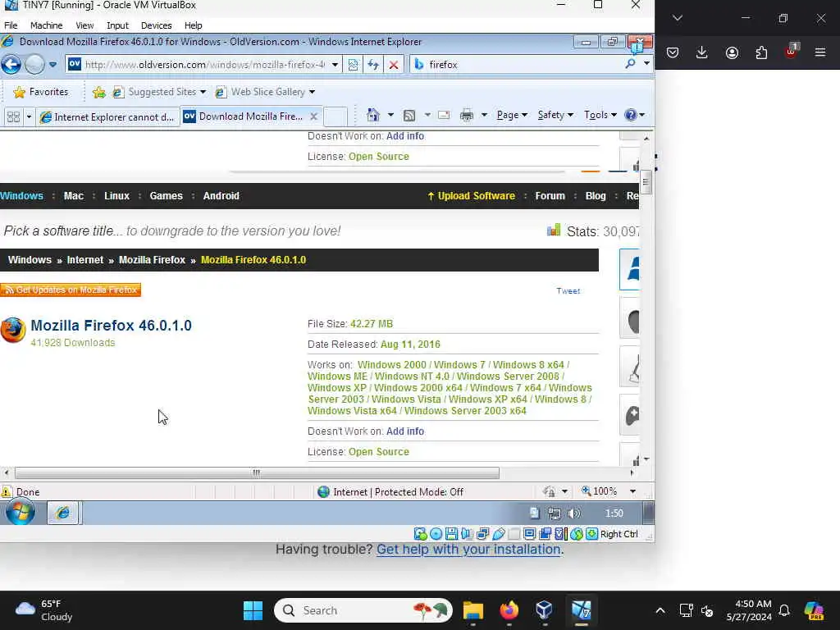
Task: Click the guest volume speaker tray icon
Action: (x=574, y=514)
